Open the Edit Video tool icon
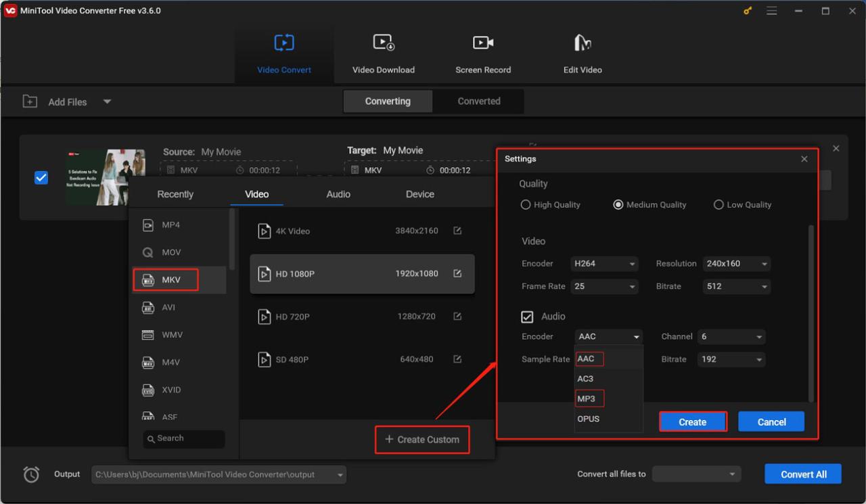 click(x=583, y=43)
